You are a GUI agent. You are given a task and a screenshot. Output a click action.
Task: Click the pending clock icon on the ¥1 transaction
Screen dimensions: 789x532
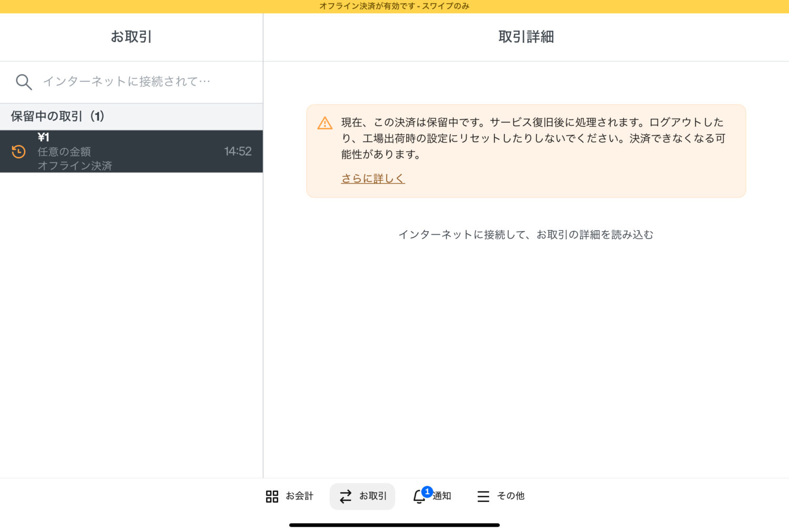point(18,151)
